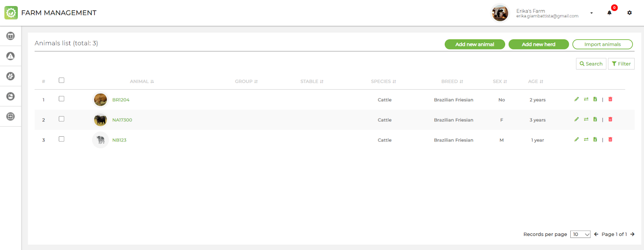The width and height of the screenshot is (644, 250).
Task: Click the sex value 'No' for BR1204
Action: click(x=502, y=100)
